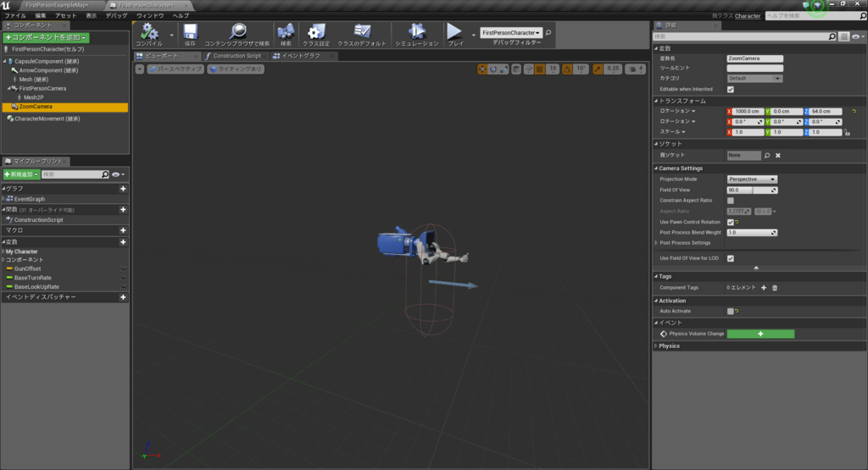Select the translate gizmo mode in viewport
868x470 pixels.
[x=482, y=69]
